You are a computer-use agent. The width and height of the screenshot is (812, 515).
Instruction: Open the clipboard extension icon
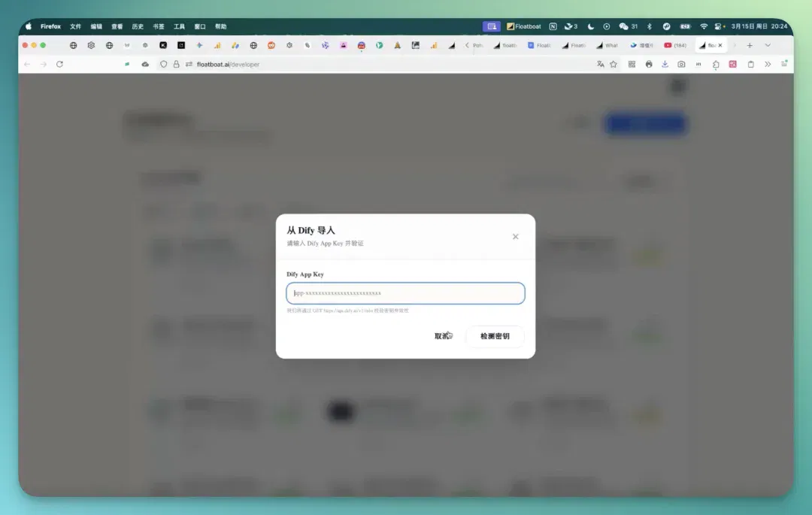[750, 64]
